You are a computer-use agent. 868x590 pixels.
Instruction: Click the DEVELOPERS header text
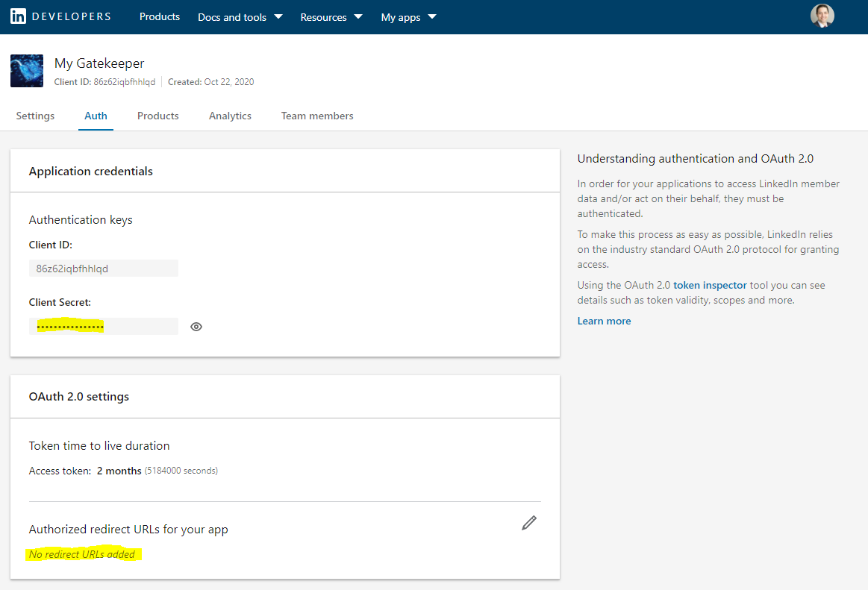72,16
